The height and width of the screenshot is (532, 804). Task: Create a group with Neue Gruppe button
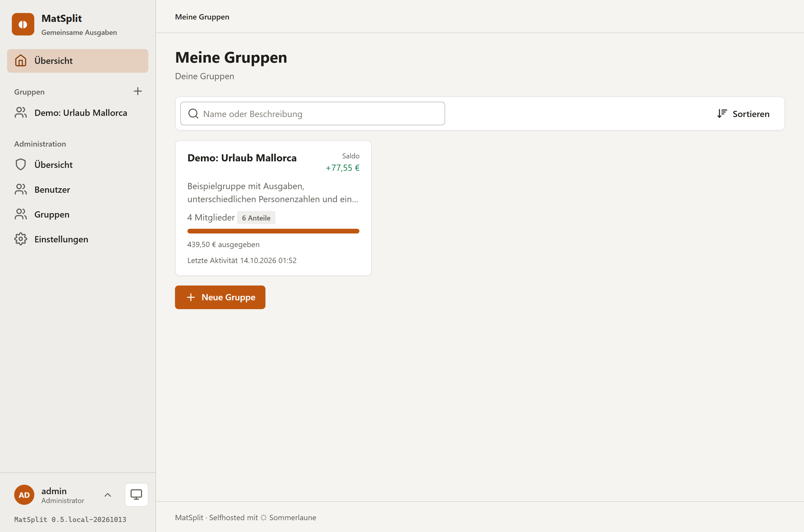[x=220, y=297]
